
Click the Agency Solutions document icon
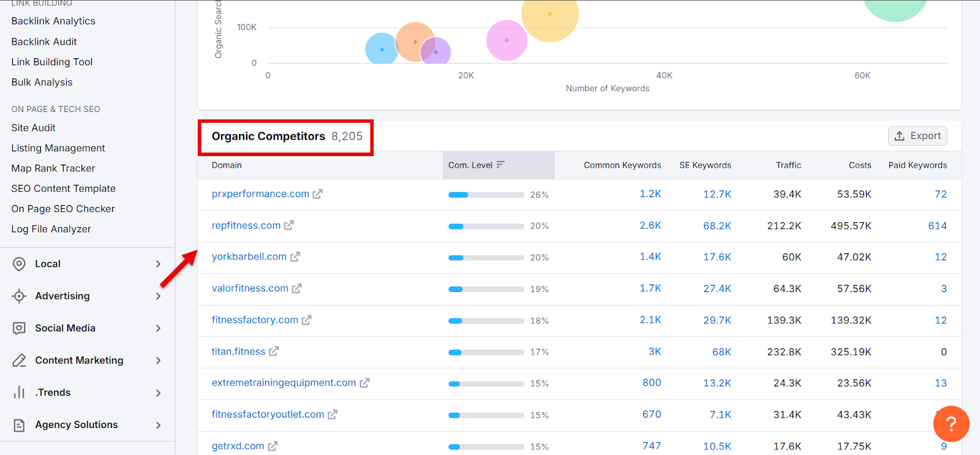coord(19,425)
